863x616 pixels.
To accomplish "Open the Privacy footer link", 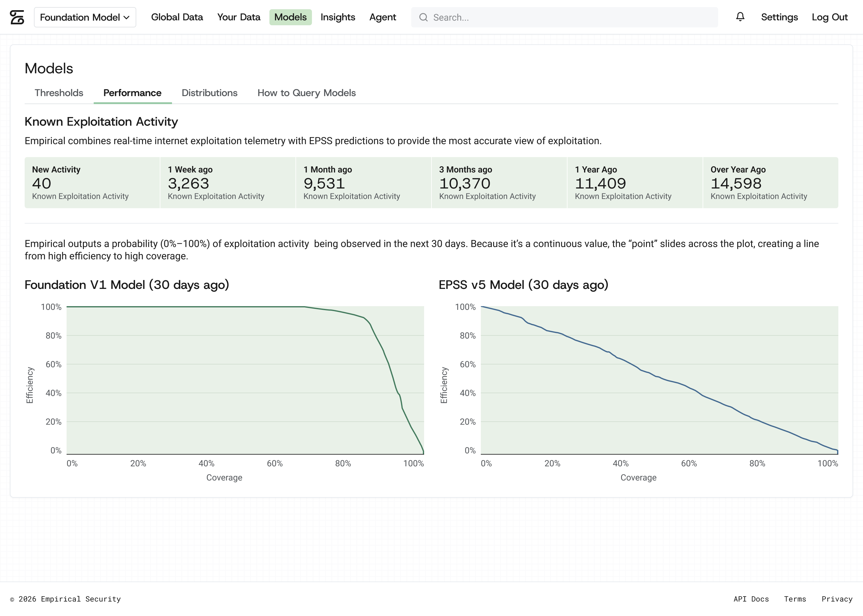I will (x=837, y=599).
